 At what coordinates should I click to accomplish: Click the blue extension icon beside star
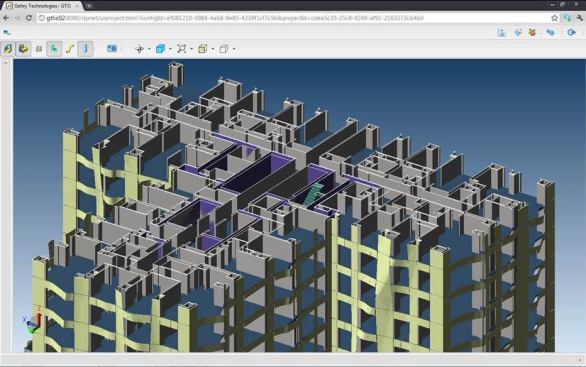click(x=567, y=18)
